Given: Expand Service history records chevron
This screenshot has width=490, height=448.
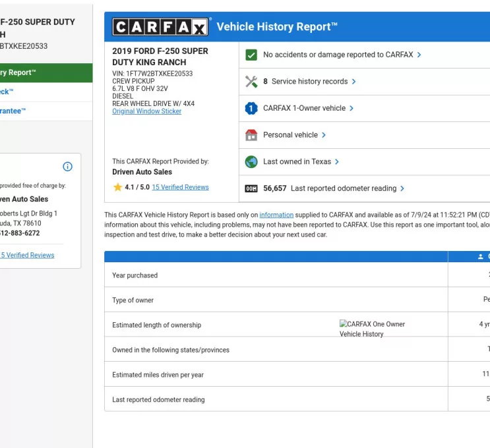Looking at the screenshot, I should click(x=353, y=82).
